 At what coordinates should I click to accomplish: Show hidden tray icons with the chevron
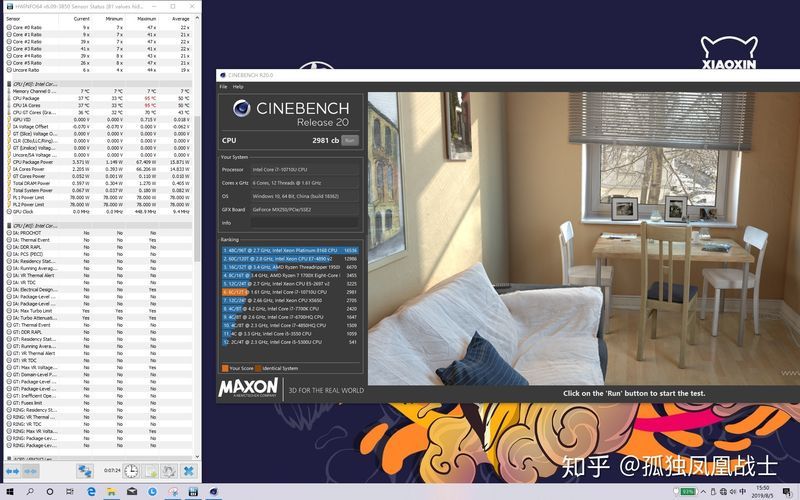704,492
